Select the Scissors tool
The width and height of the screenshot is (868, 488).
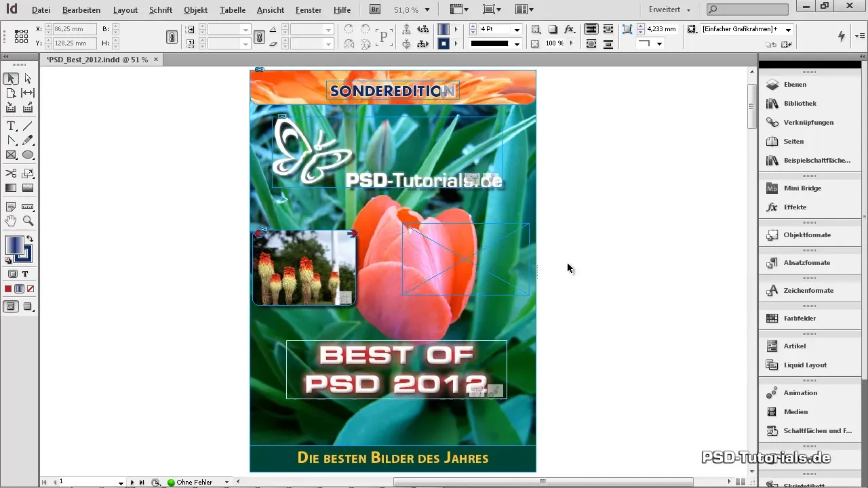tap(11, 174)
